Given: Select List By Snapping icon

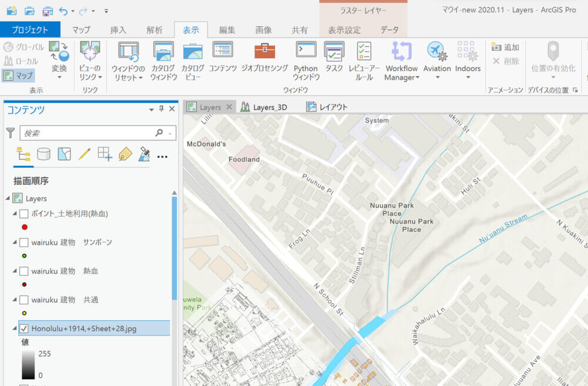Looking at the screenshot, I should 105,154.
